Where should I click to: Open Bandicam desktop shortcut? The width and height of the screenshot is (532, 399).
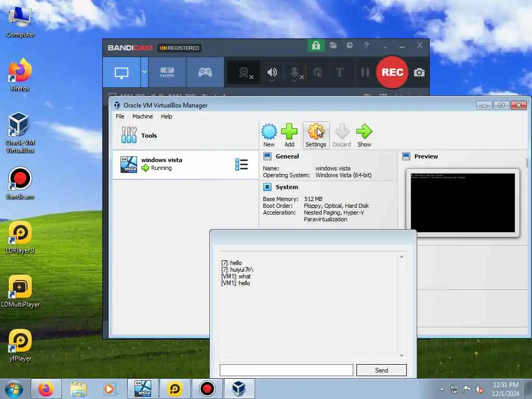tap(20, 183)
